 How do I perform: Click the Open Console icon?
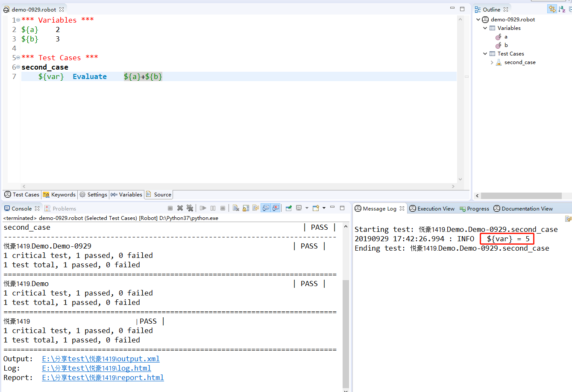[x=316, y=208]
